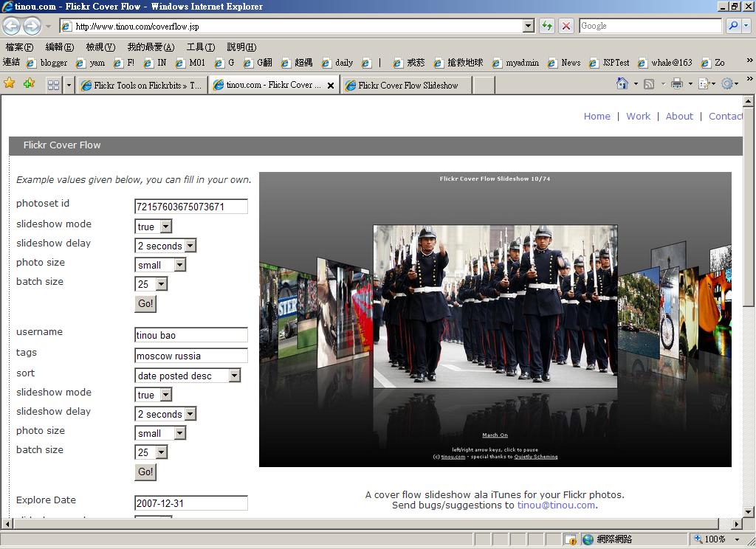Screen dimensions: 756x549
Task: Click the Tools gear icon
Action: point(727,84)
